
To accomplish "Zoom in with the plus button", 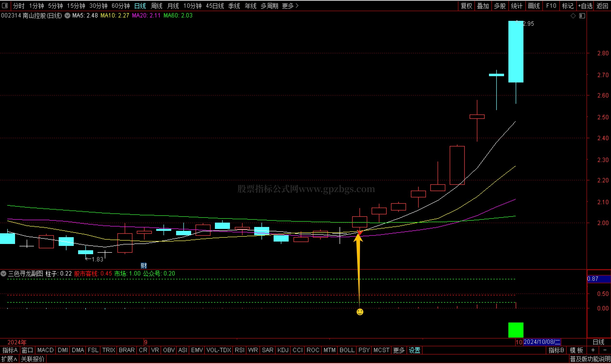I will click(x=593, y=350).
